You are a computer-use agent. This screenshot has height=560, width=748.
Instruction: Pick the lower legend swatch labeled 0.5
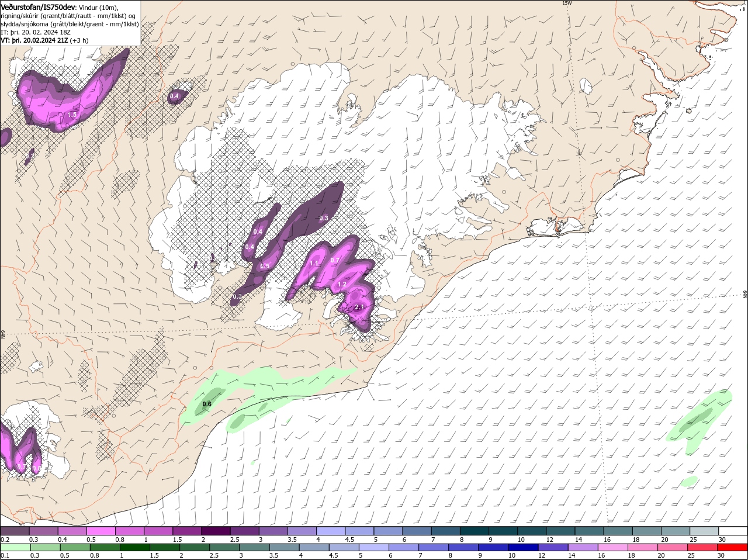(75, 547)
